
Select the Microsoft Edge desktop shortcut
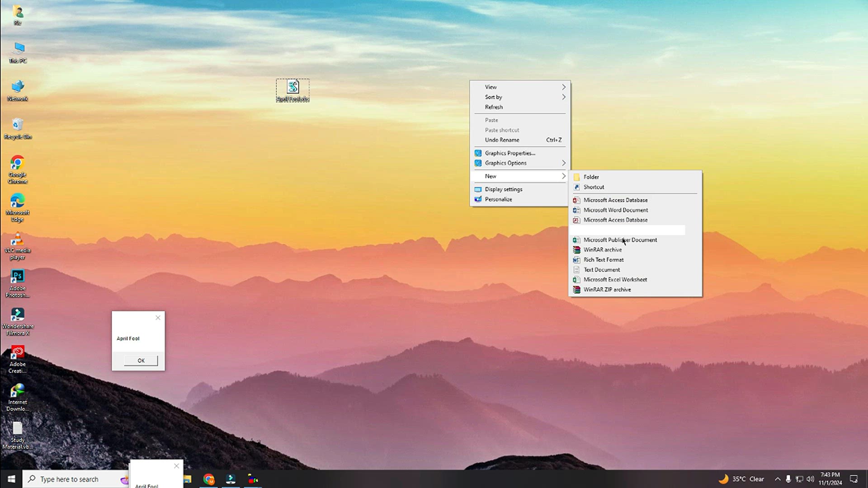[18, 207]
